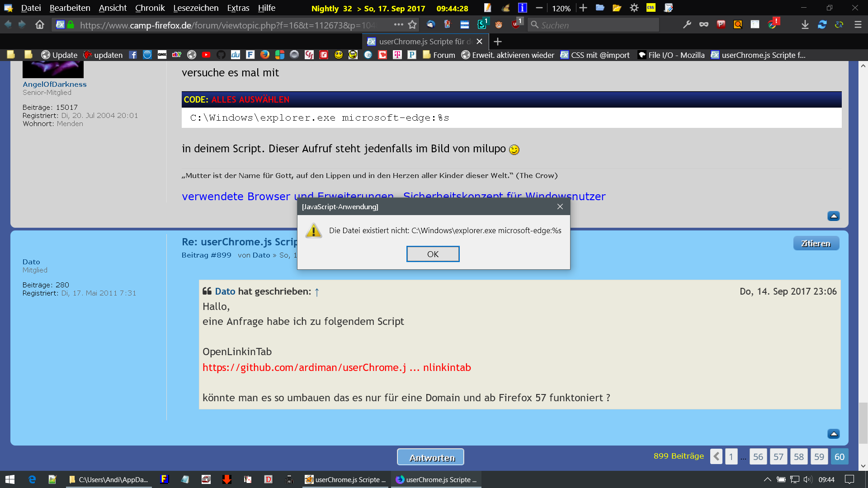Click the wrench developer tools icon
The width and height of the screenshot is (868, 488).
[x=687, y=25]
